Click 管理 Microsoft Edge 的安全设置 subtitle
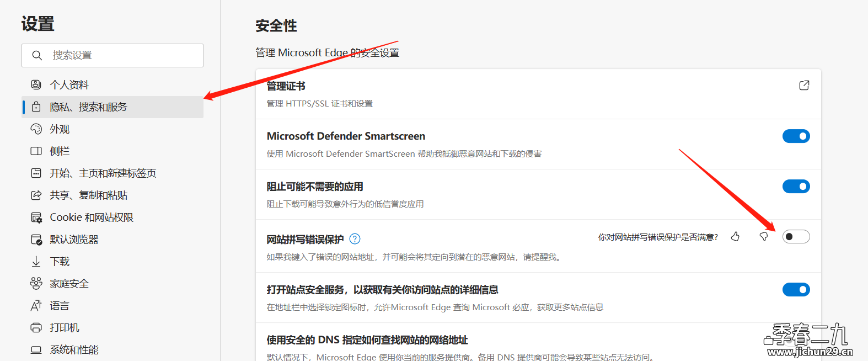This screenshot has width=868, height=361. (x=327, y=53)
